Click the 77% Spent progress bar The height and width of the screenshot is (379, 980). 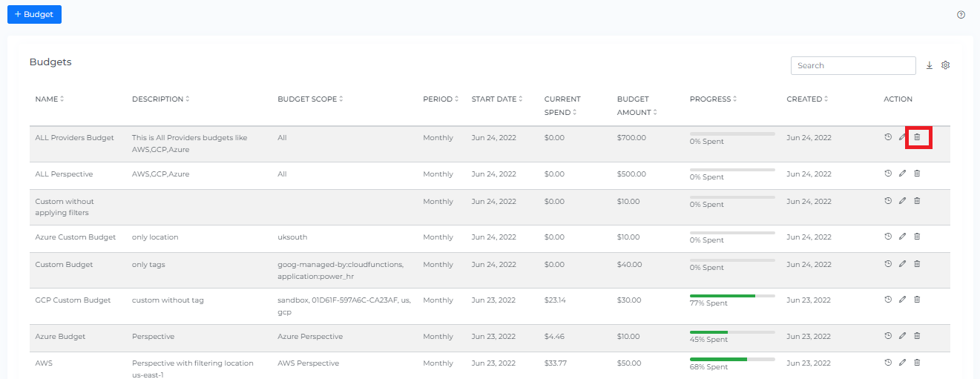[x=732, y=296]
